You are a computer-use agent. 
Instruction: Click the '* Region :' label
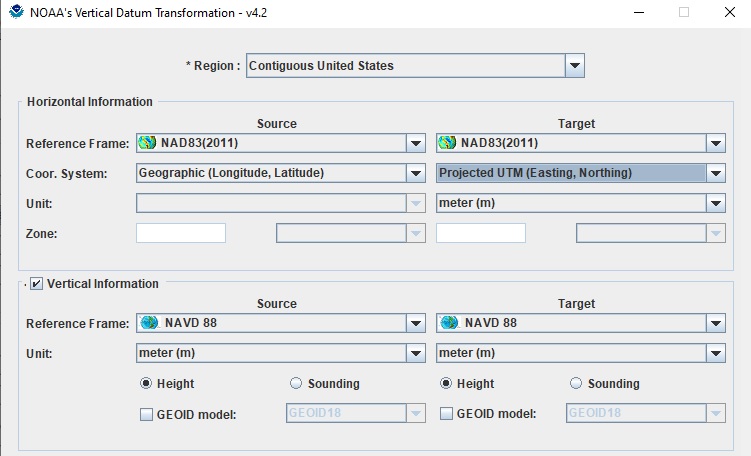tap(213, 66)
